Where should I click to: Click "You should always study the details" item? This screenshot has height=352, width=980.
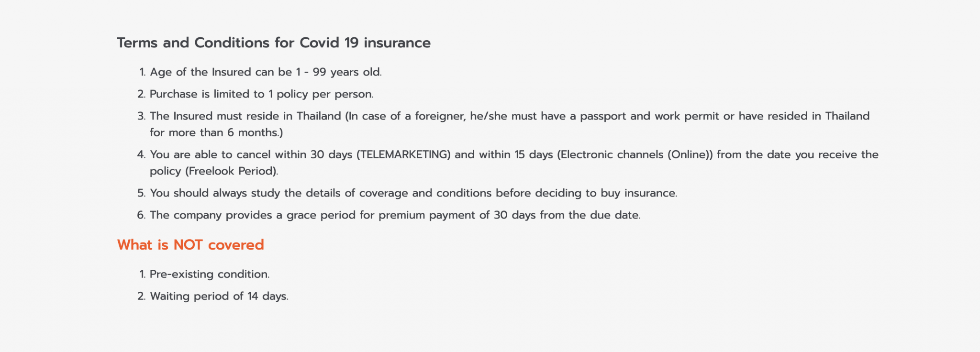coord(413,193)
